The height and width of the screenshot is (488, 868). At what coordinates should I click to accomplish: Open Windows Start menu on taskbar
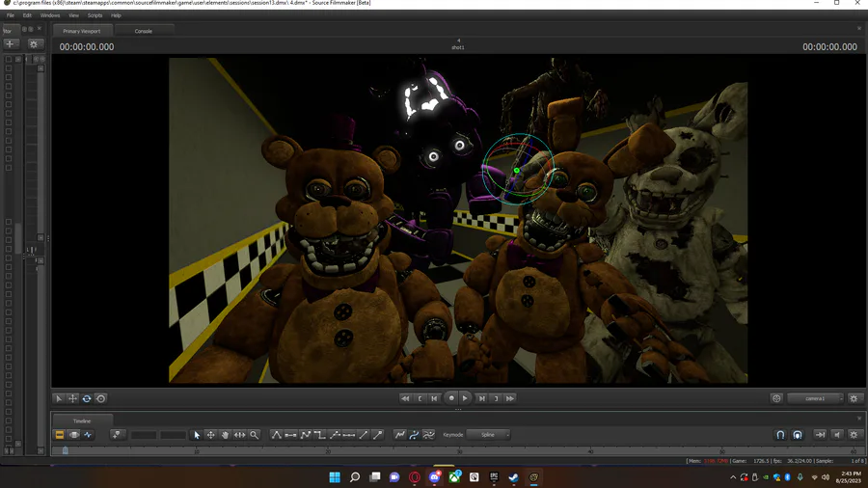(x=335, y=477)
